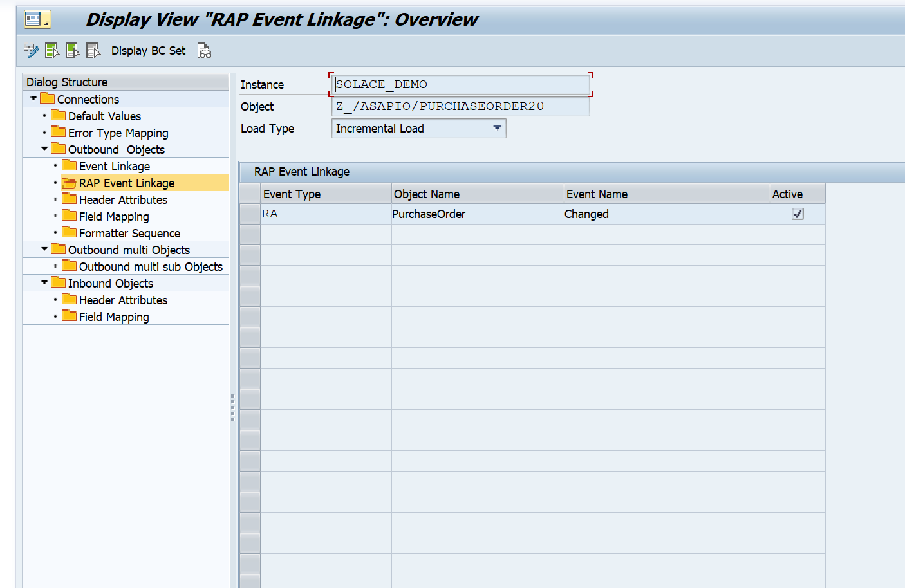Click the Connections folder icon

(x=48, y=99)
